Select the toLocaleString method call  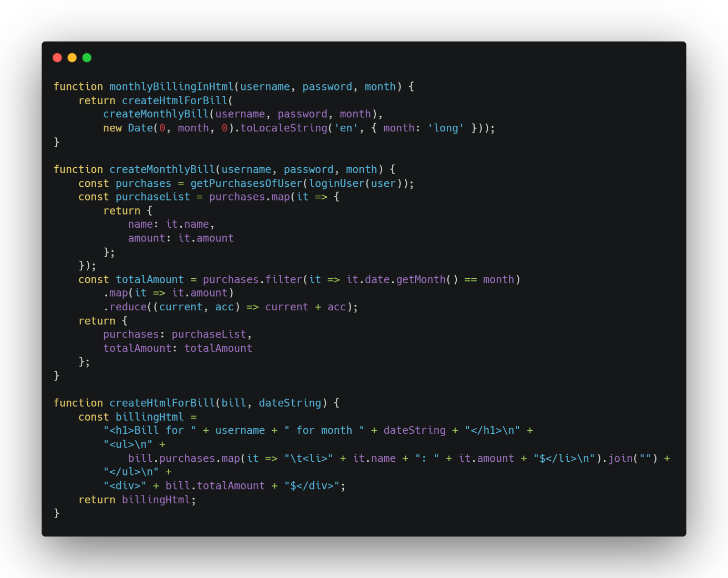[284, 128]
